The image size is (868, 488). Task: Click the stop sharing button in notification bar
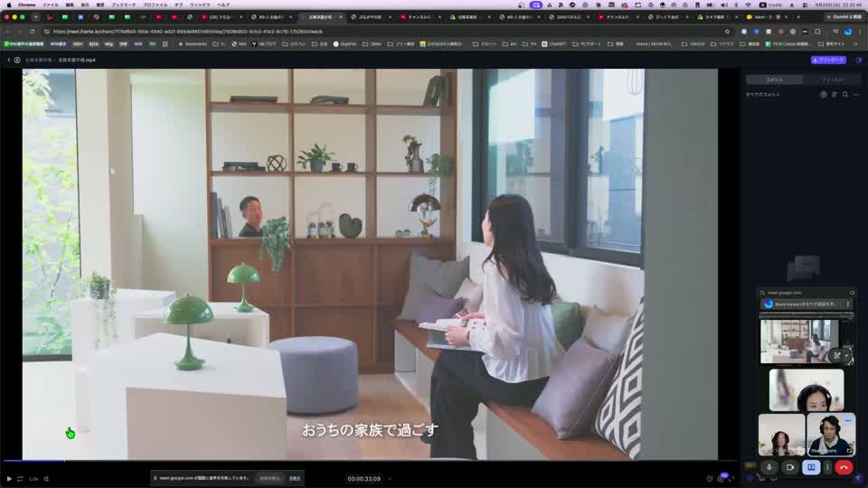pos(269,478)
